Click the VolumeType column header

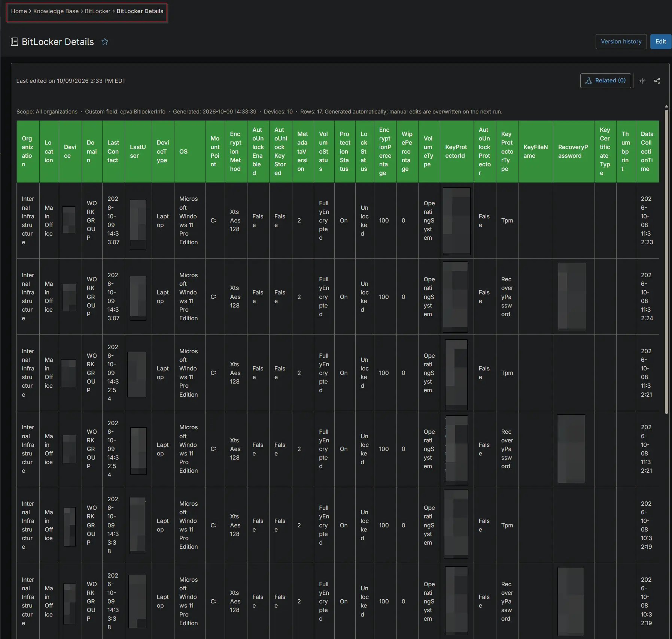coord(429,151)
